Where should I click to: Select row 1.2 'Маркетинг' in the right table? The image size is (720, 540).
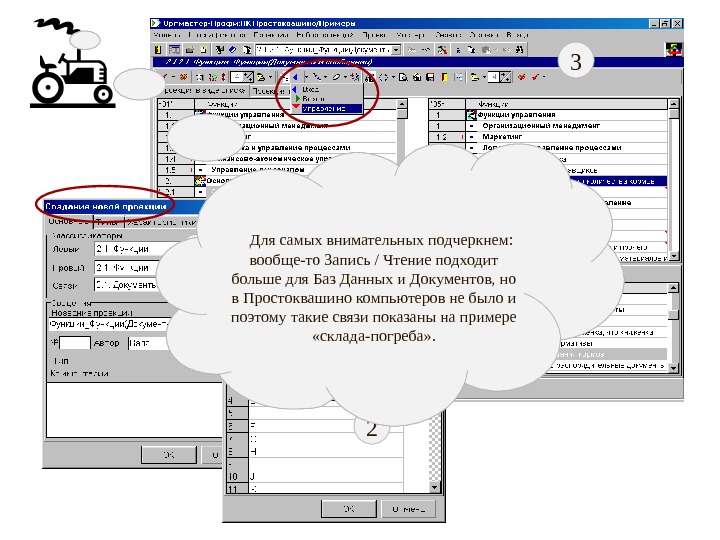click(x=547, y=137)
